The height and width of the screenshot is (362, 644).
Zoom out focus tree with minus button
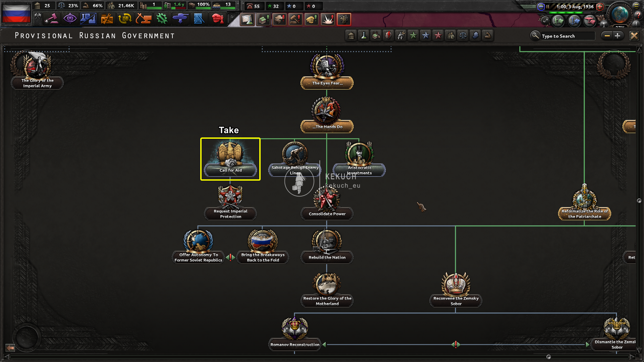click(x=607, y=36)
